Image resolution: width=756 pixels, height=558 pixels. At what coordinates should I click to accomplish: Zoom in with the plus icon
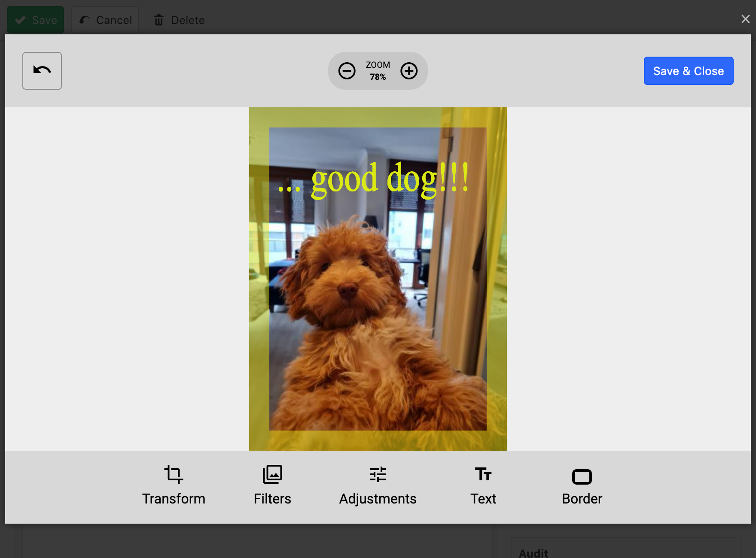point(409,71)
